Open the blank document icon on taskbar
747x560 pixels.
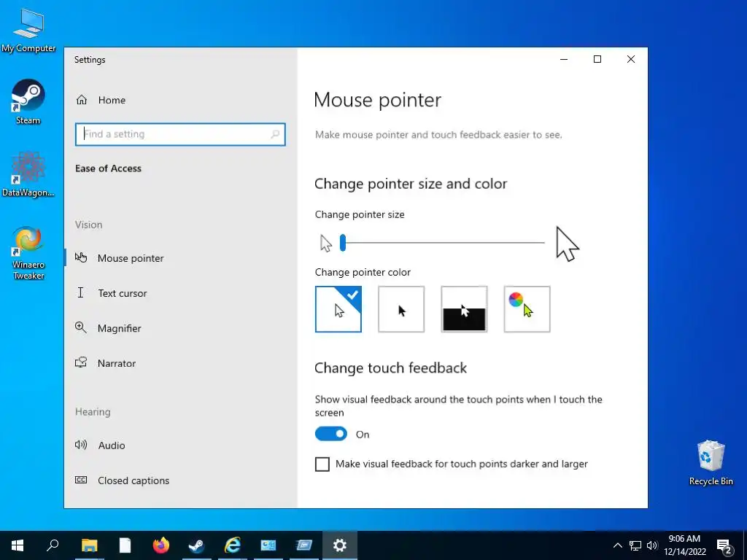click(125, 545)
